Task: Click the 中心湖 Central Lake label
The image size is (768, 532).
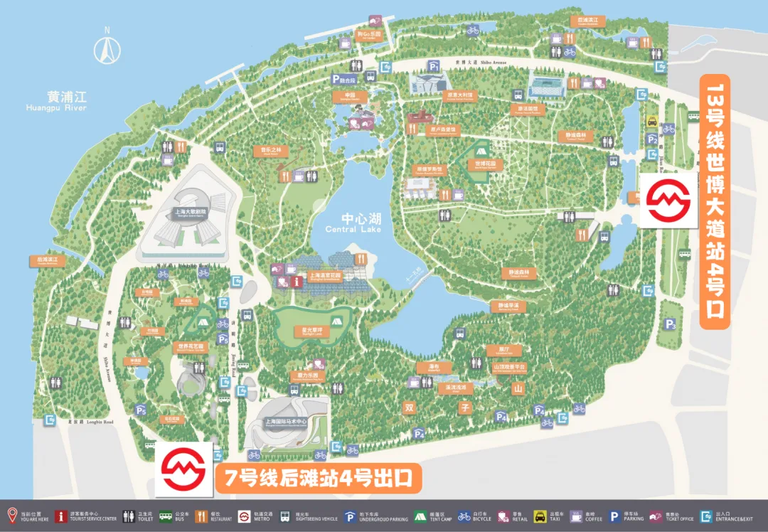Action: (353, 224)
